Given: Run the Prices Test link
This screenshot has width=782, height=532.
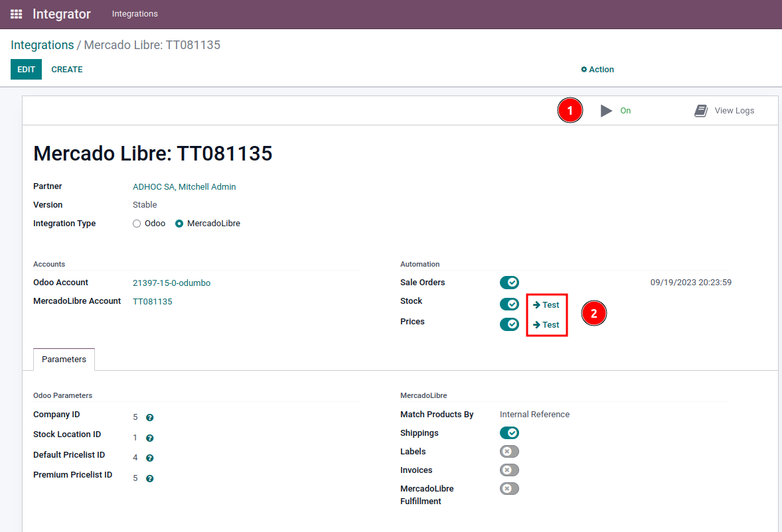Looking at the screenshot, I should (546, 325).
